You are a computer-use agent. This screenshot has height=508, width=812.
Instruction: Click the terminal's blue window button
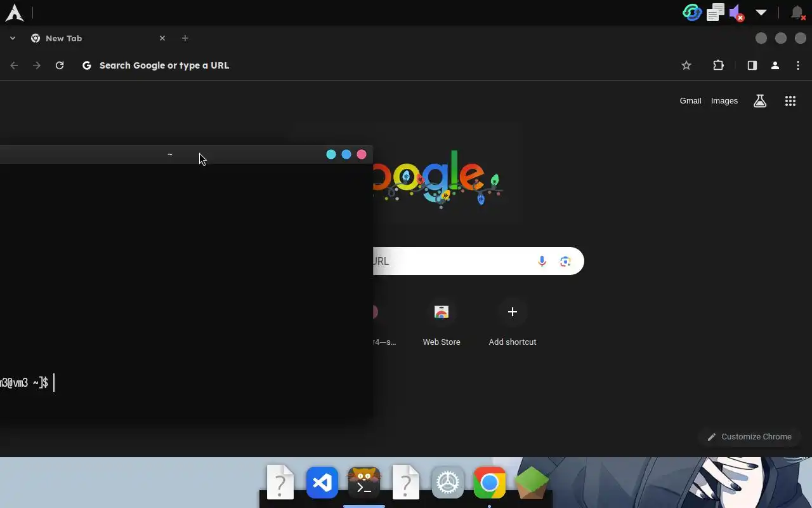click(x=346, y=154)
